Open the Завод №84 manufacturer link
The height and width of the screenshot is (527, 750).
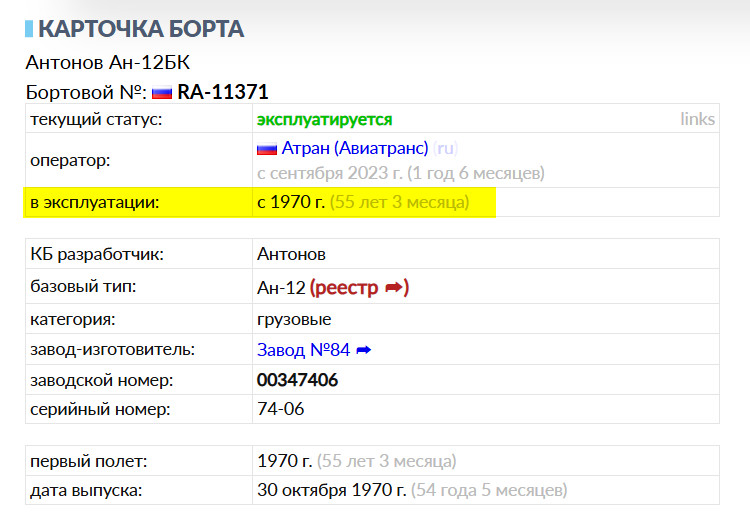303,350
